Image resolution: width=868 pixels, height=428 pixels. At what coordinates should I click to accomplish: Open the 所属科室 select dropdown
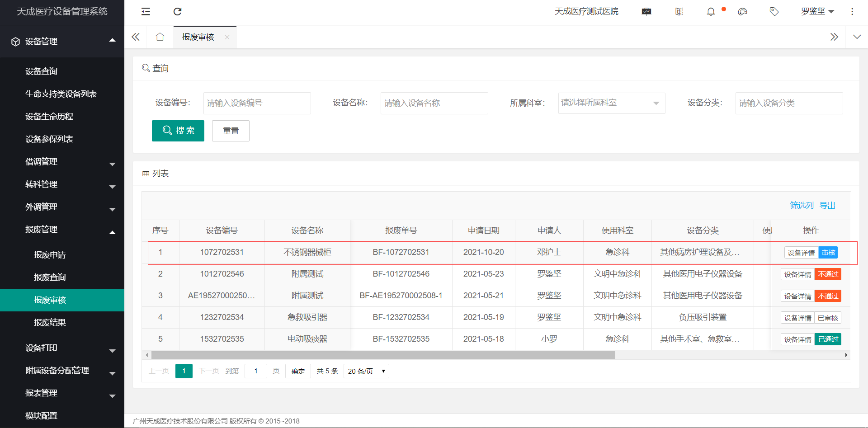pos(611,103)
